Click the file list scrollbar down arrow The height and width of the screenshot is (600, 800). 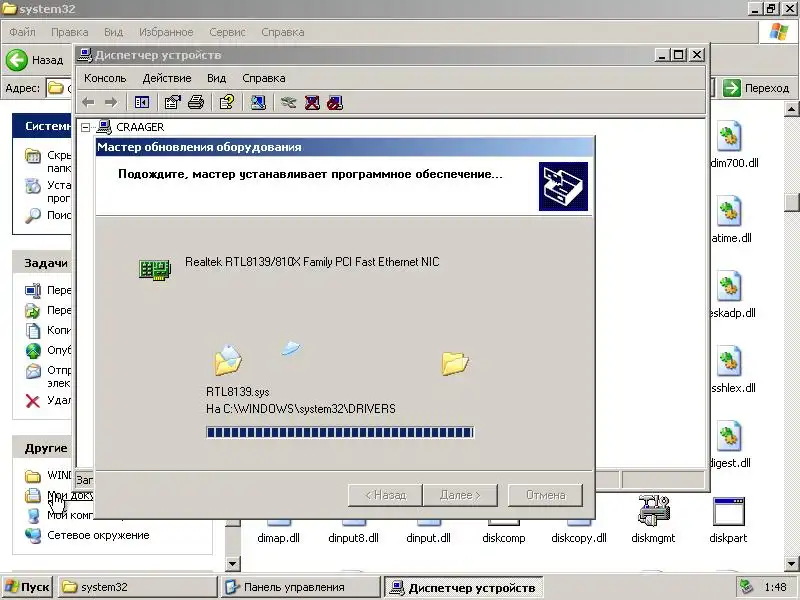(x=791, y=564)
